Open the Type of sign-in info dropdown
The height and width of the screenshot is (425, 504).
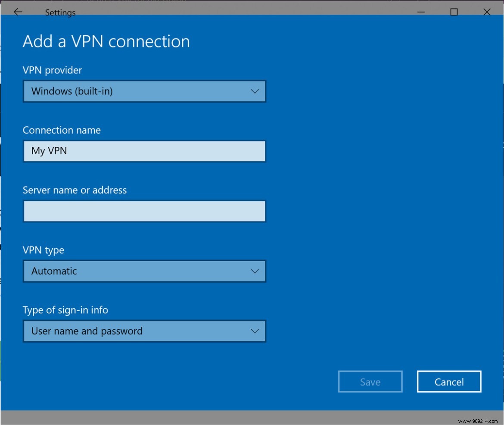(144, 331)
